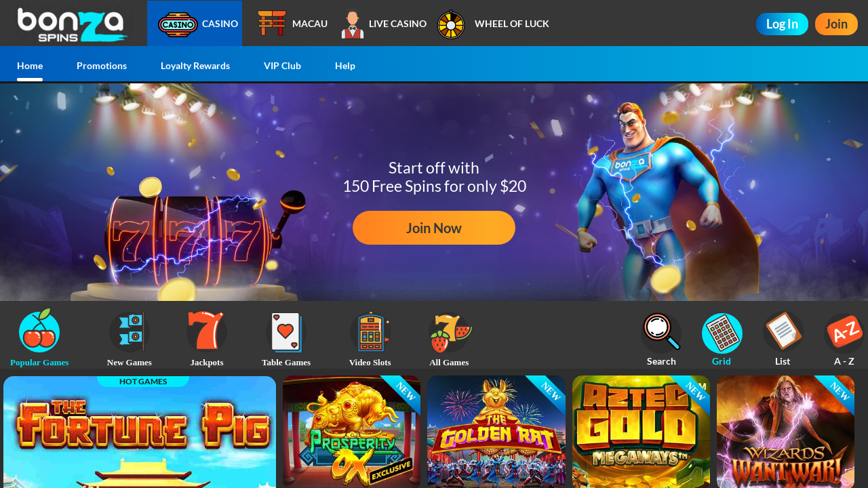Click the Promotions menu item
The width and height of the screenshot is (868, 488).
(102, 66)
